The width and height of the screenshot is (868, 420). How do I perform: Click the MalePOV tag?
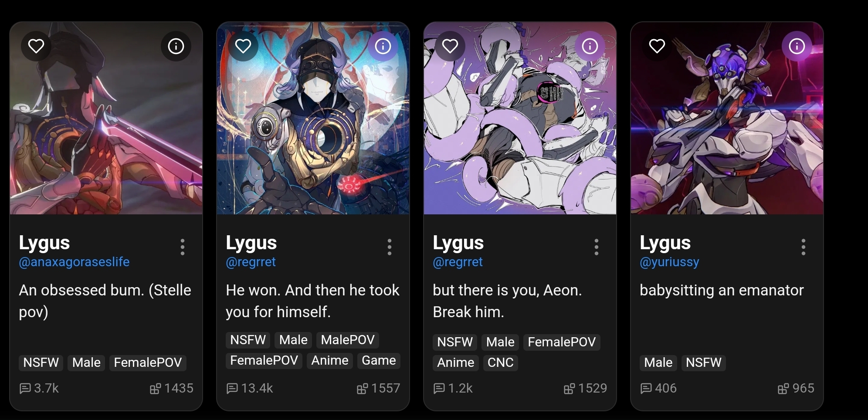click(348, 340)
